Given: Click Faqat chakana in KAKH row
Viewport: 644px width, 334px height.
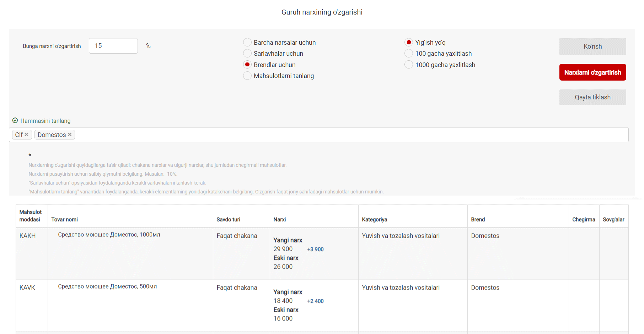Looking at the screenshot, I should [237, 236].
